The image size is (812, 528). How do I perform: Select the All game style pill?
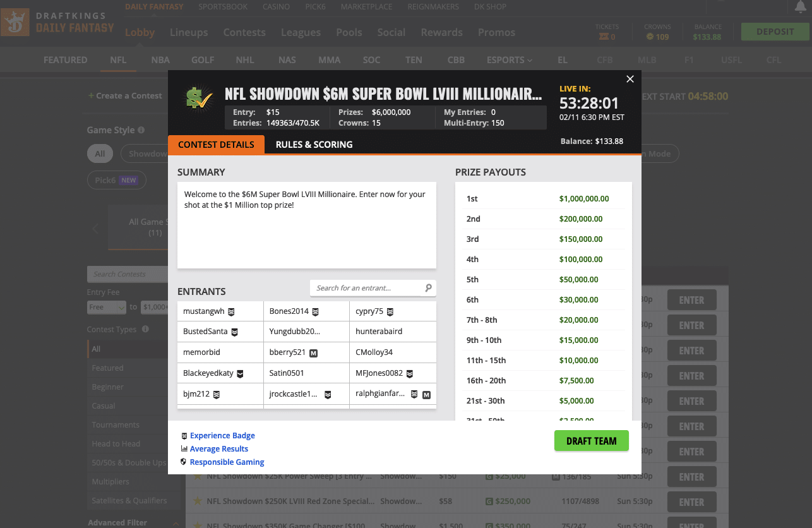point(100,153)
